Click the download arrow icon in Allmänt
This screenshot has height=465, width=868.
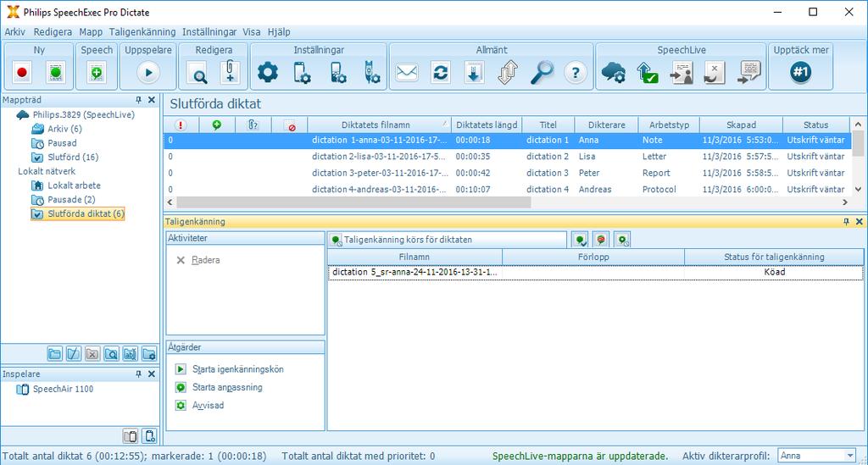click(474, 73)
